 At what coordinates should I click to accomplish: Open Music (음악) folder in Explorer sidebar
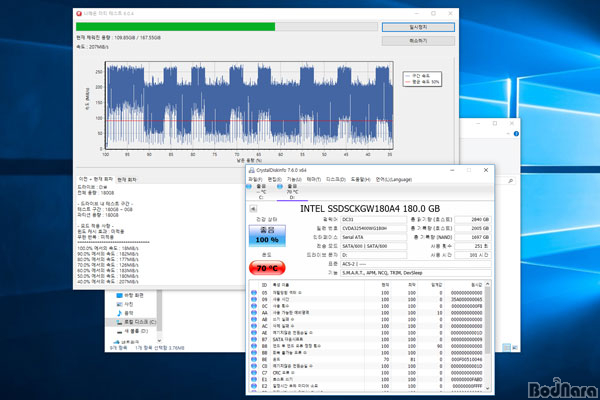[125, 313]
